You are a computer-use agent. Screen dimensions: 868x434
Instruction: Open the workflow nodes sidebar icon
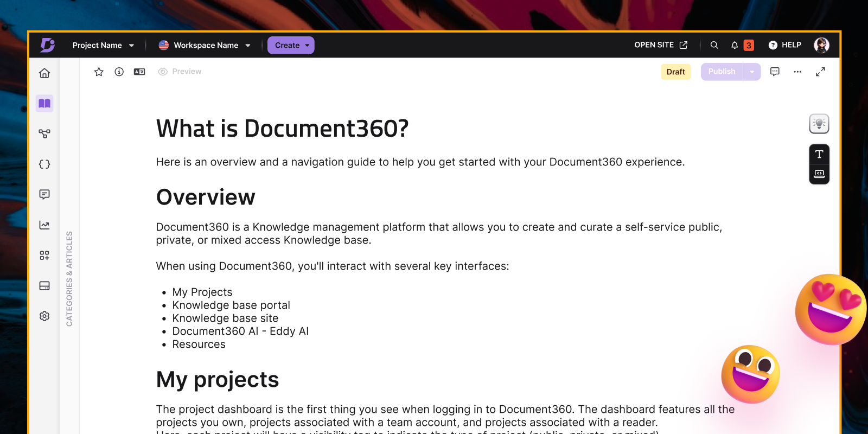coord(44,133)
